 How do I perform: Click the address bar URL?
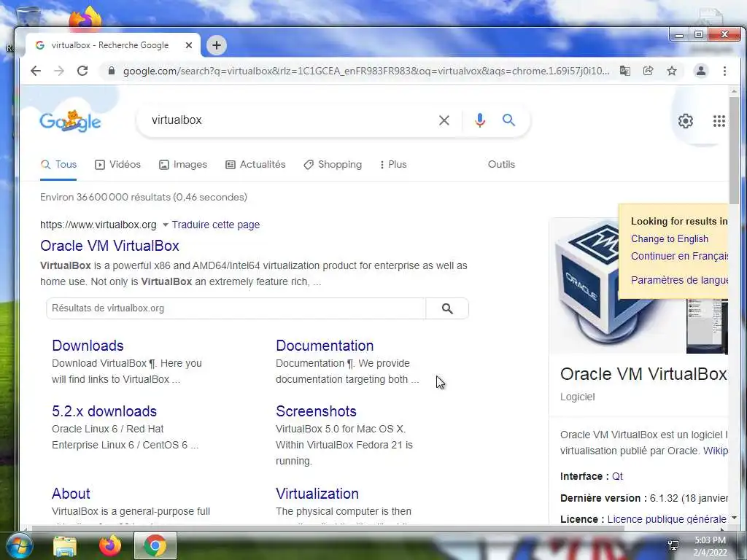(x=366, y=71)
